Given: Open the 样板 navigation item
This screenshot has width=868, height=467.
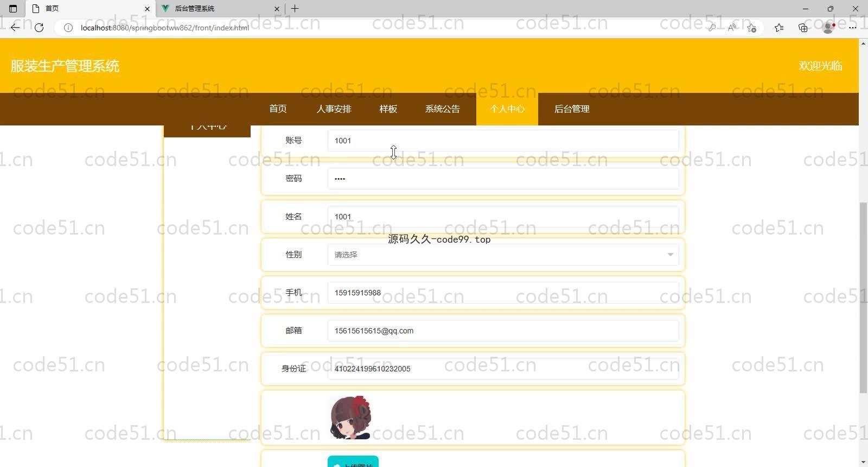Looking at the screenshot, I should coord(388,109).
